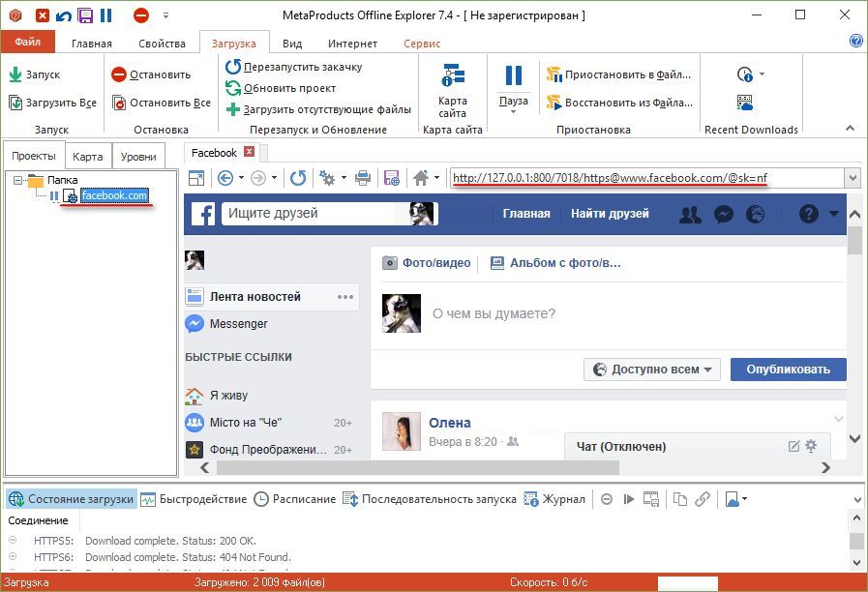Click the layout toggle icon in the browser toolbar

[x=196, y=178]
